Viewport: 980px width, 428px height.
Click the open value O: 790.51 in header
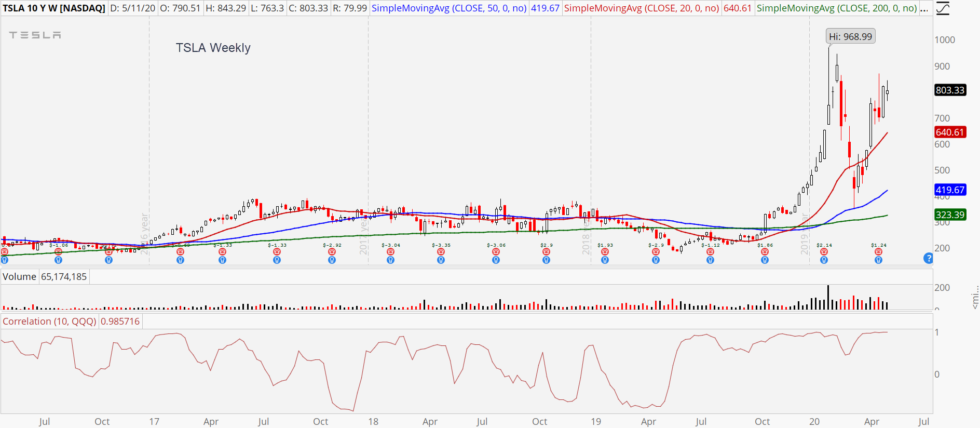coord(180,8)
